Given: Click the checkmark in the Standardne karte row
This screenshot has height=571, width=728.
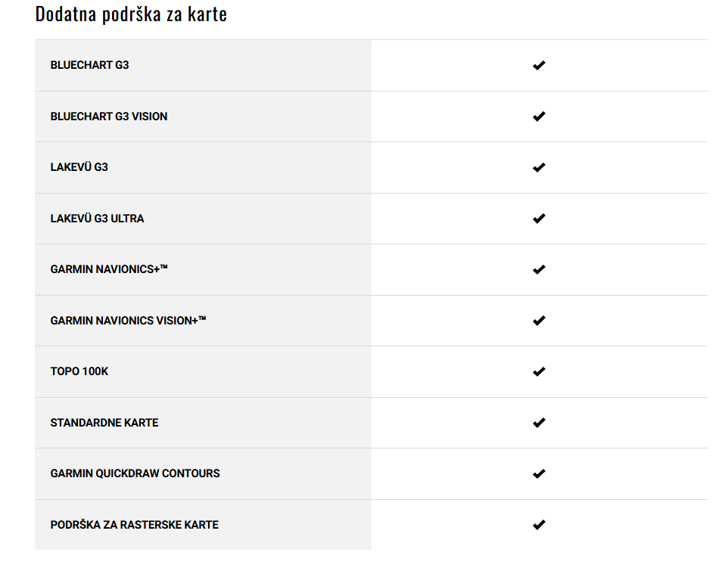Looking at the screenshot, I should point(539,423).
